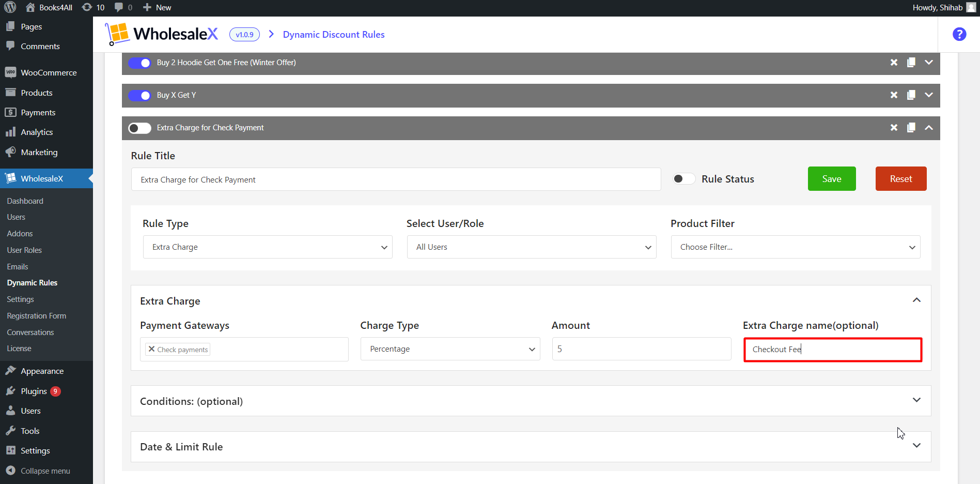Click the Payments sidebar icon
The height and width of the screenshot is (484, 980).
click(10, 112)
